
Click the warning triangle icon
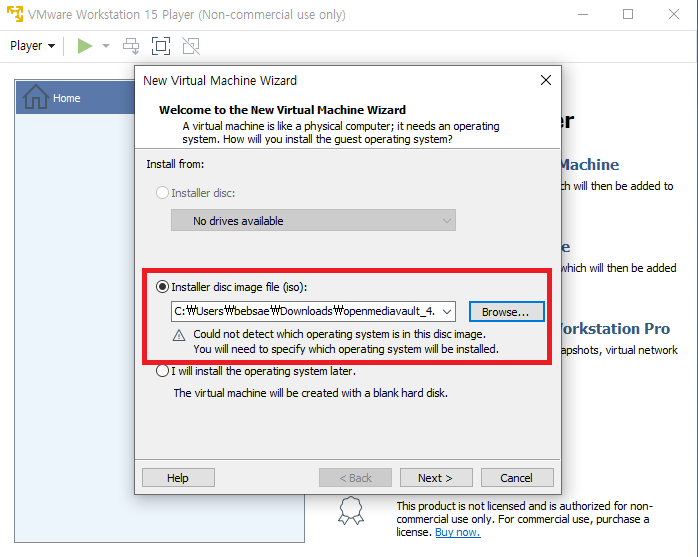pos(179,335)
